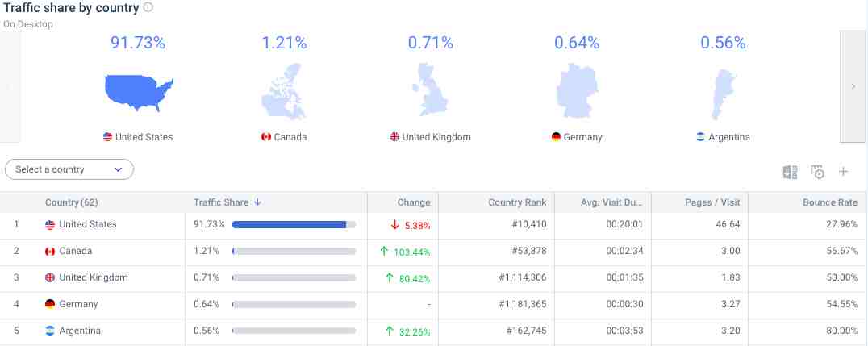Sort table by Bounce Rate header
The height and width of the screenshot is (346, 868).
click(829, 202)
